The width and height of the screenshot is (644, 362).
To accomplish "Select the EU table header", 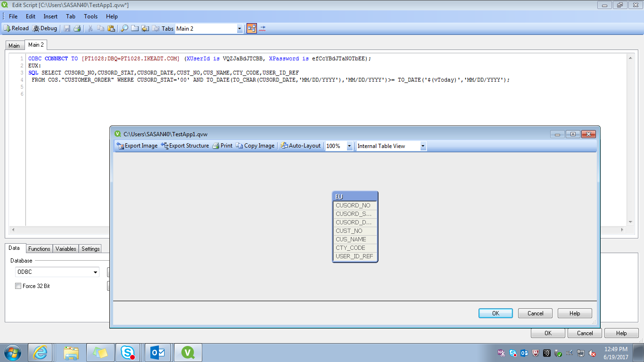I will click(355, 197).
